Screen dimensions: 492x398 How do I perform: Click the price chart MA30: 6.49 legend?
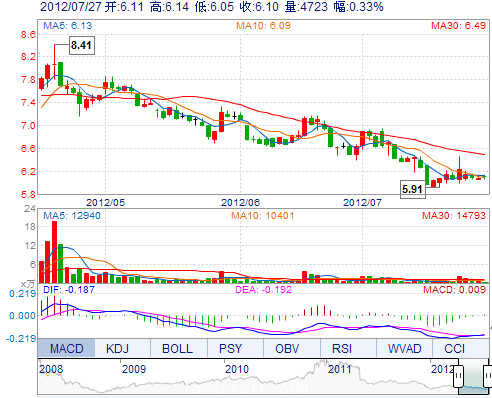458,26
